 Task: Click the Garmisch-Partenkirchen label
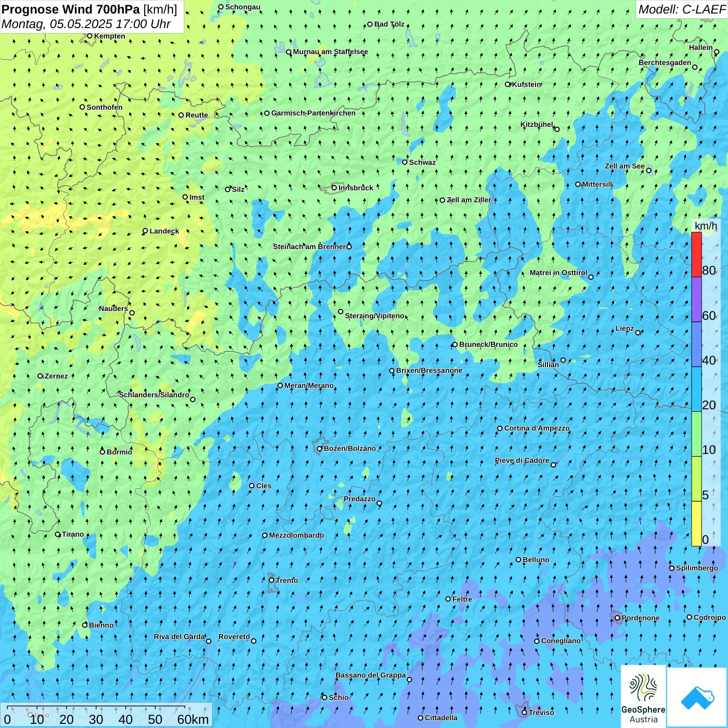(313, 113)
